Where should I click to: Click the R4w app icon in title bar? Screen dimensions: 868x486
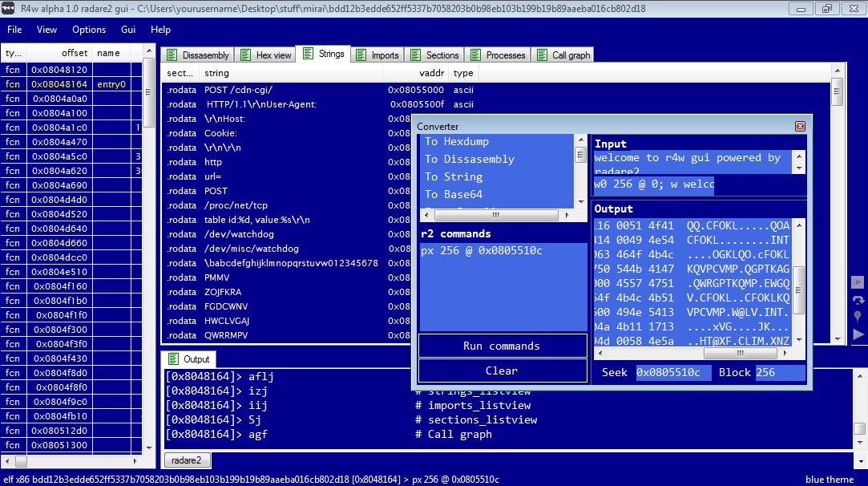(8, 8)
